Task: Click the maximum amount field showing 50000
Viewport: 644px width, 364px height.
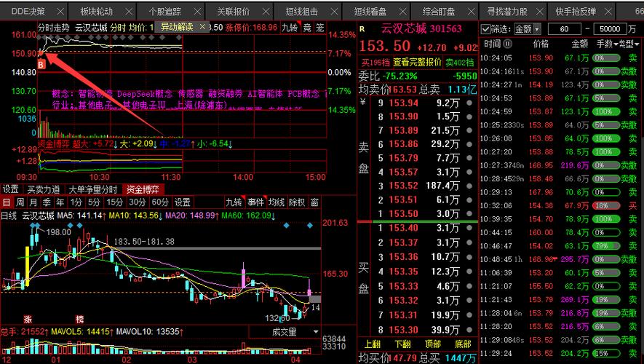Action: (610, 29)
